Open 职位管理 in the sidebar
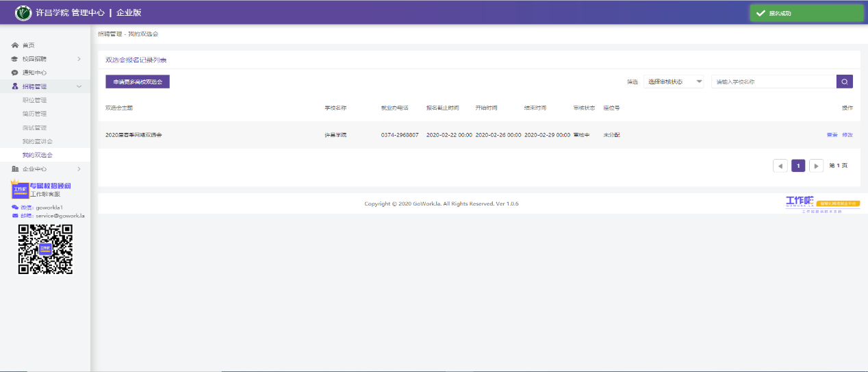868x372 pixels. (34, 100)
